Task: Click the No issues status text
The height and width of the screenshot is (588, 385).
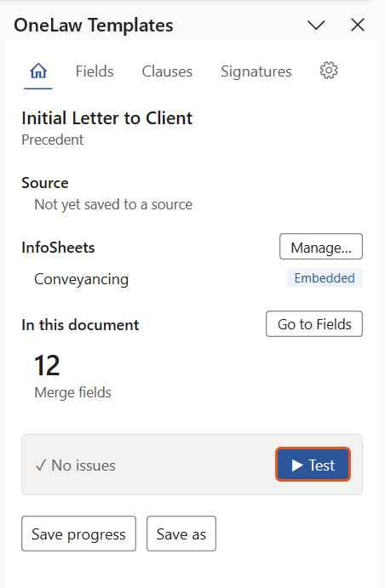Action: (76, 465)
